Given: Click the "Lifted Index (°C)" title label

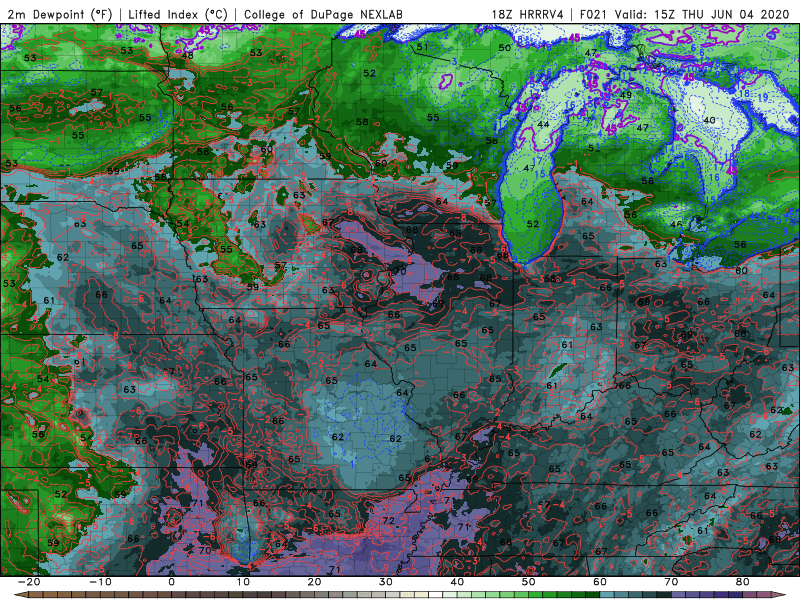Looking at the screenshot, I should coord(178,14).
